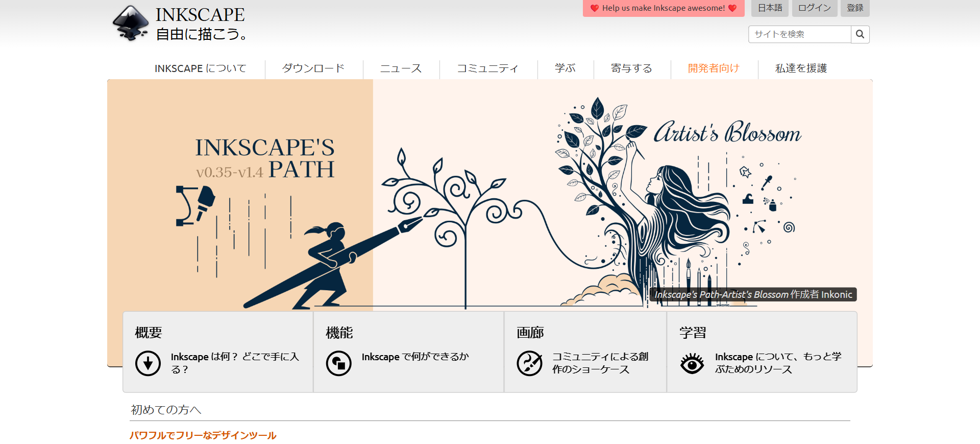Open the 私達を援護 menu

801,68
